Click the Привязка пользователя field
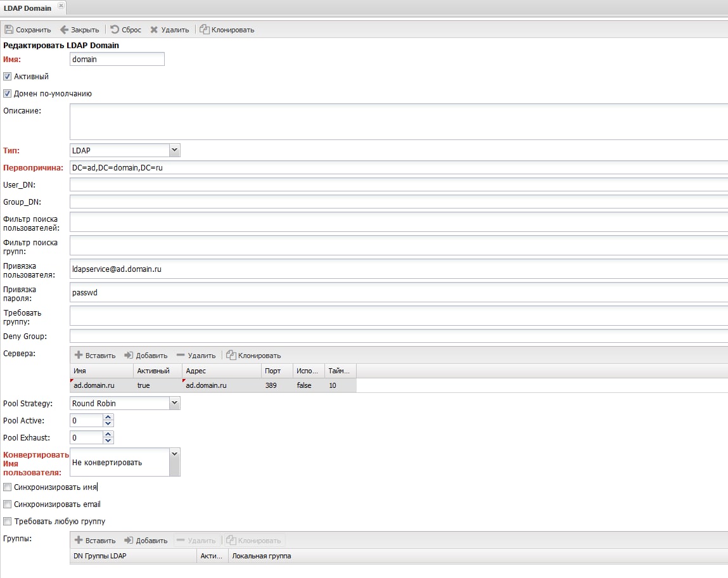Viewport: 728px width, 578px height. click(399, 269)
